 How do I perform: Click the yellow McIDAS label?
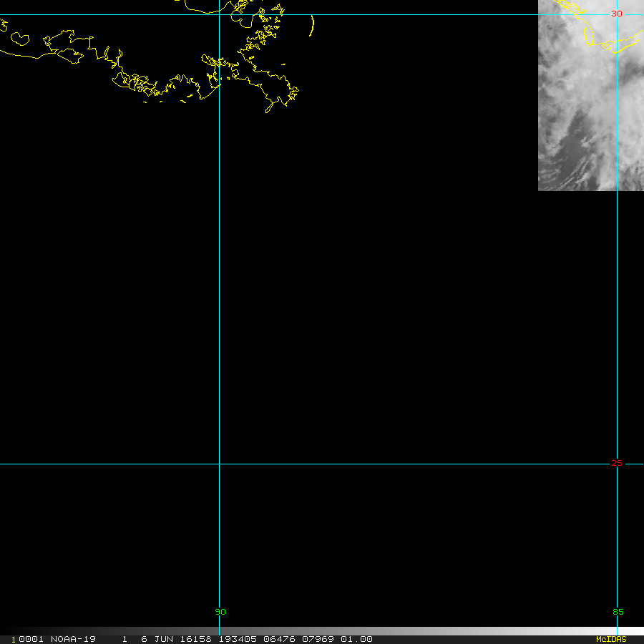coord(611,639)
